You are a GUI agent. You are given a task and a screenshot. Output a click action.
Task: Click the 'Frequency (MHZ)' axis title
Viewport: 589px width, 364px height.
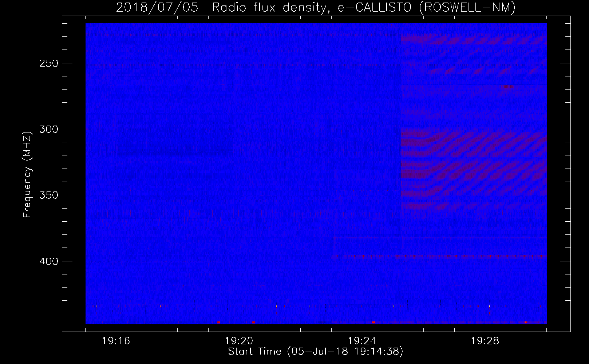[27, 174]
